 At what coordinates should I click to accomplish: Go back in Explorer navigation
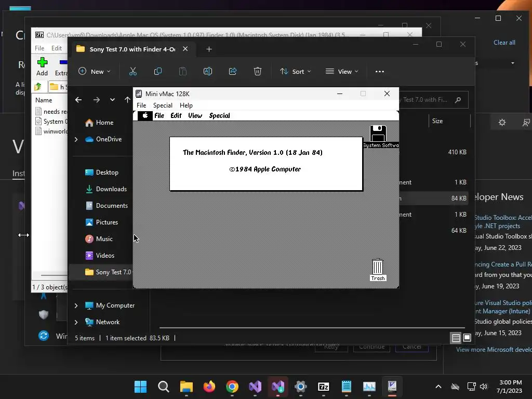click(78, 100)
